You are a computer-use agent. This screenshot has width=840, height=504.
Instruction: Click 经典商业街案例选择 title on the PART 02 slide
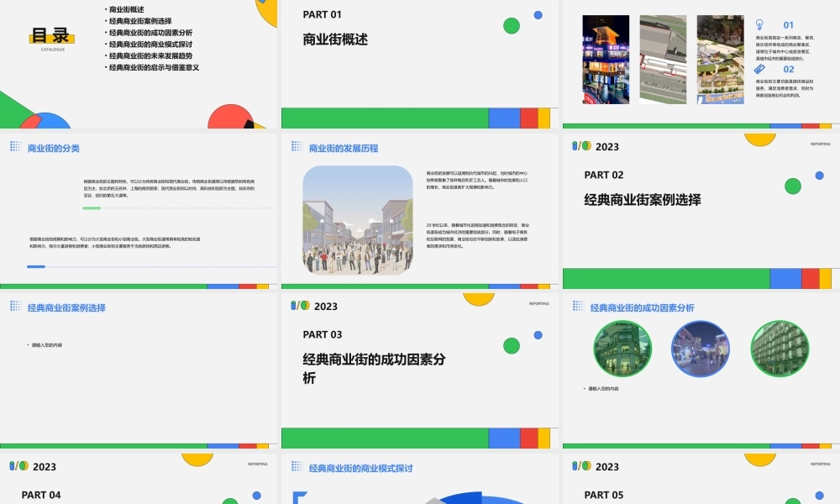tap(643, 200)
